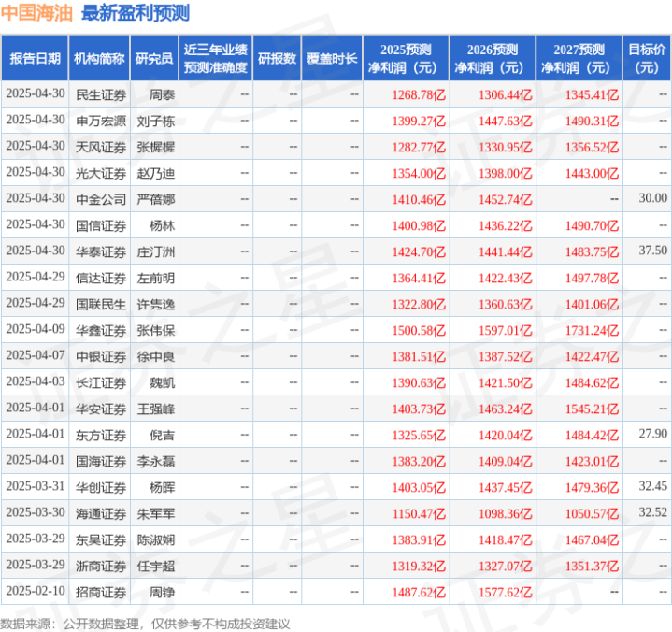Viewport: 672px width, 632px height.
Task: Select the 国信证券 institution cell
Action: click(101, 225)
